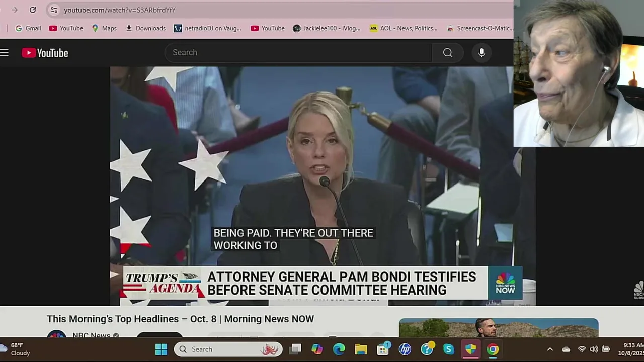Open the first YouTube bookmark
This screenshot has width=644, height=362.
(x=66, y=28)
